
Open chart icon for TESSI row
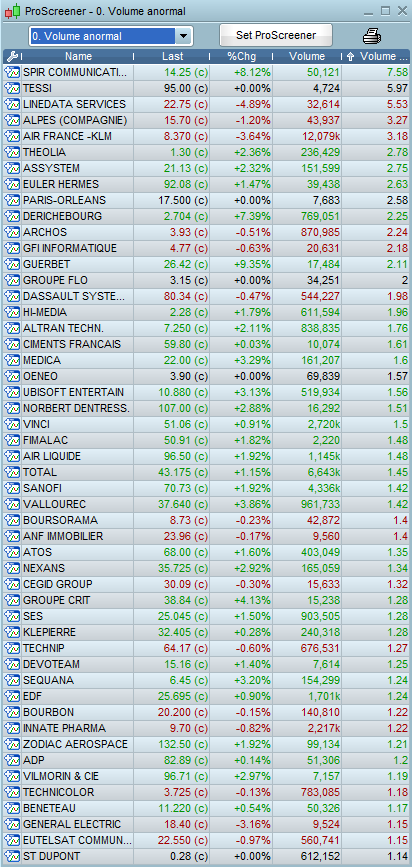click(x=12, y=88)
